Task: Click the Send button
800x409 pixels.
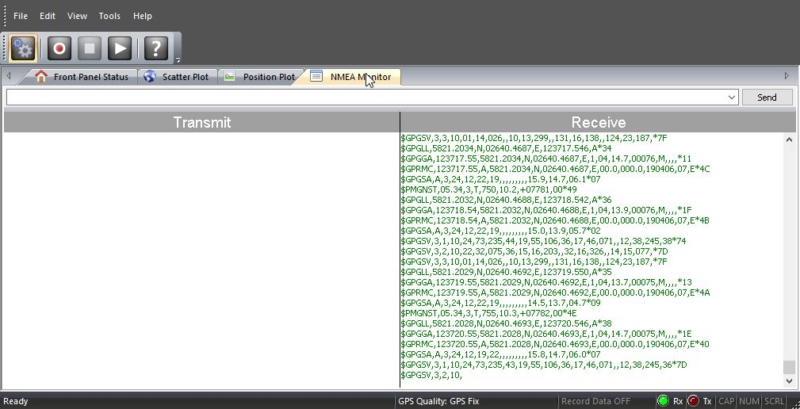Action: [x=767, y=97]
